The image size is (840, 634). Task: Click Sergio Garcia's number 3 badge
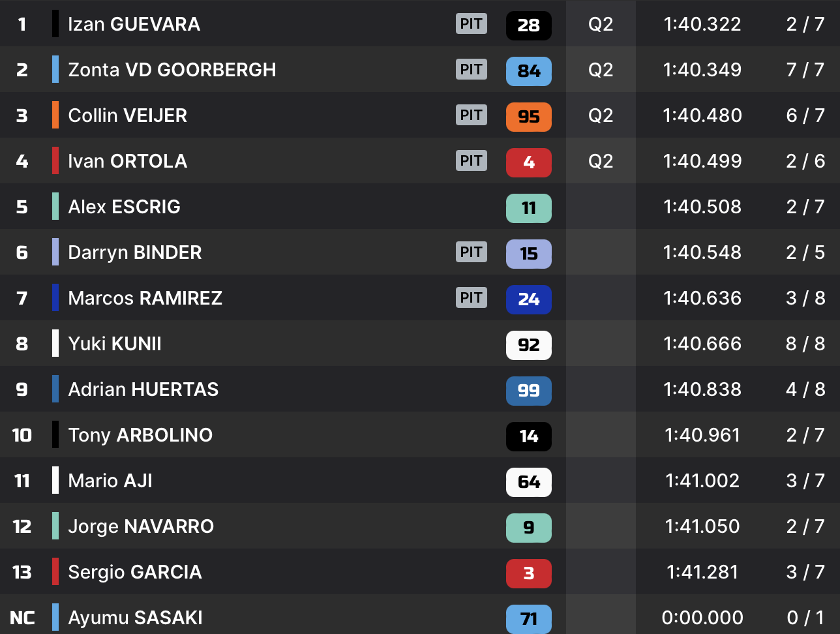[528, 573]
